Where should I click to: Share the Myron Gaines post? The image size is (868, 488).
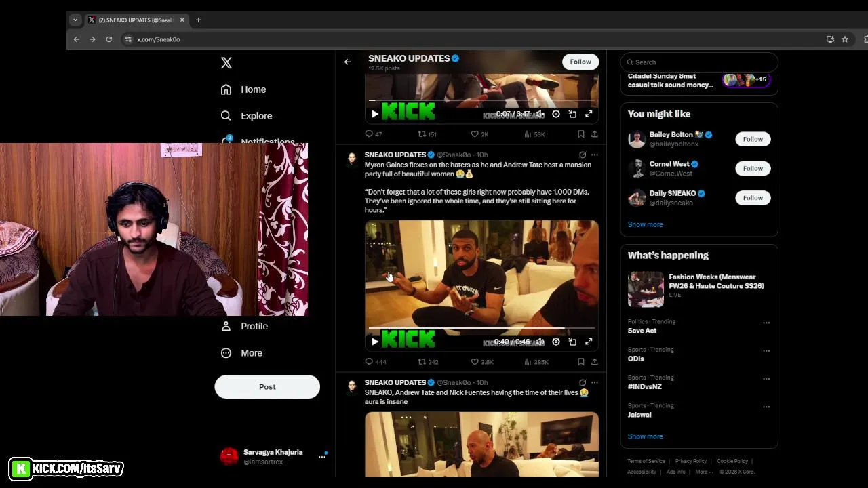[x=595, y=362]
